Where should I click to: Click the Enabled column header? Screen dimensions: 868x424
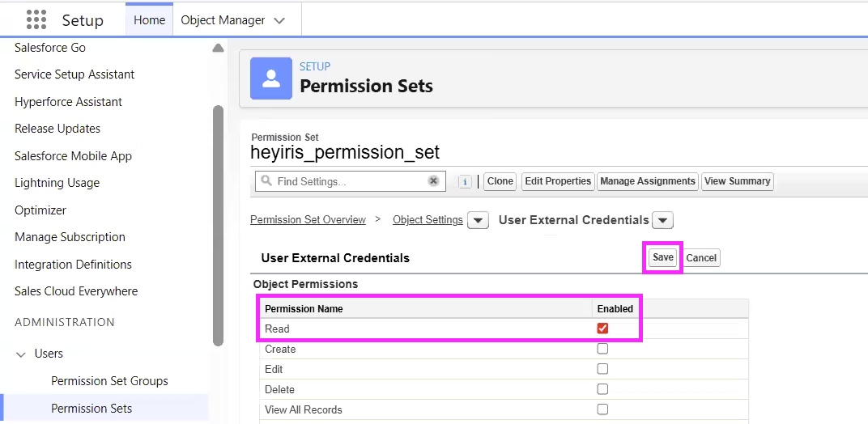[x=615, y=309]
